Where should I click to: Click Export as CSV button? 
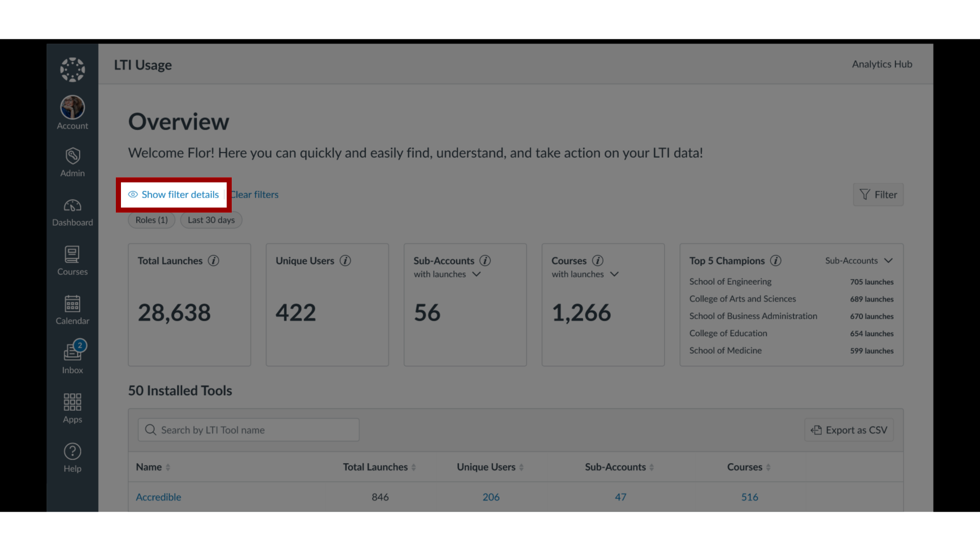pos(849,429)
